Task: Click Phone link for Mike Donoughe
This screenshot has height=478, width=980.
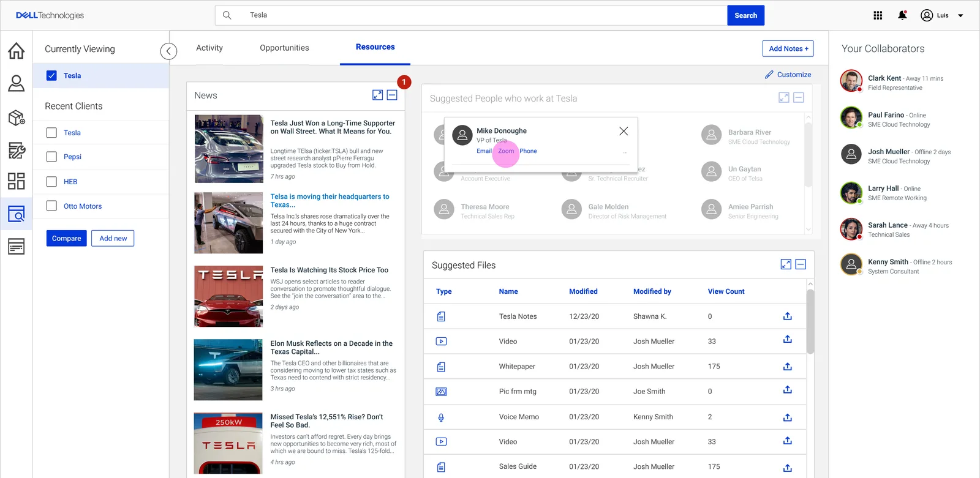Action: [528, 151]
